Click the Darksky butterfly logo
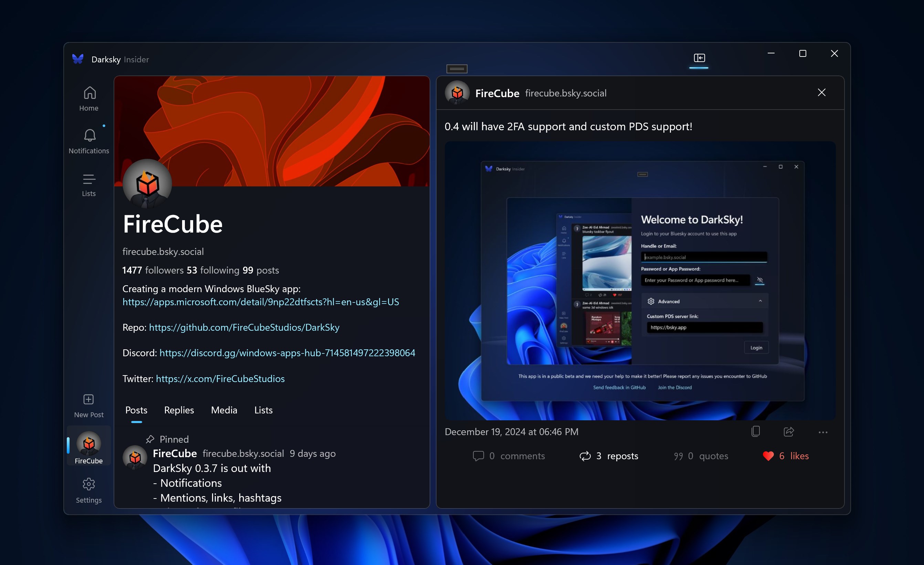 pyautogui.click(x=78, y=58)
